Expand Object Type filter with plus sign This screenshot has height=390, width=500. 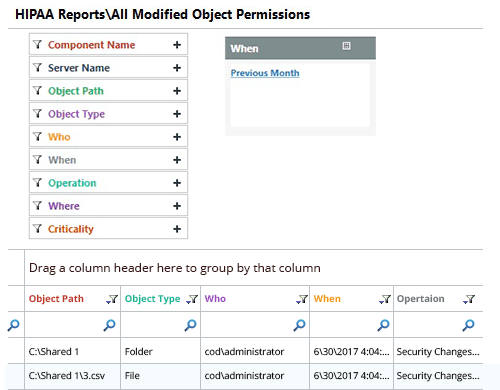[177, 114]
